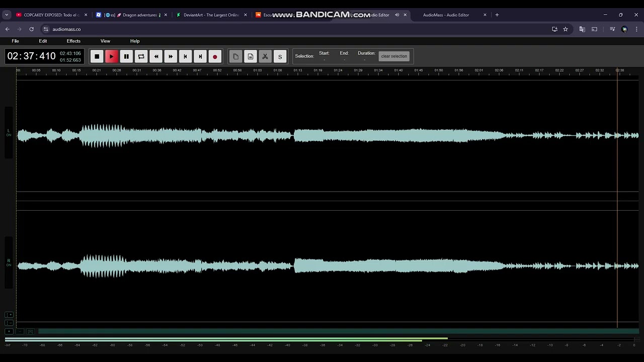Open a new browser tab
The width and height of the screenshot is (644, 362).
(x=497, y=15)
